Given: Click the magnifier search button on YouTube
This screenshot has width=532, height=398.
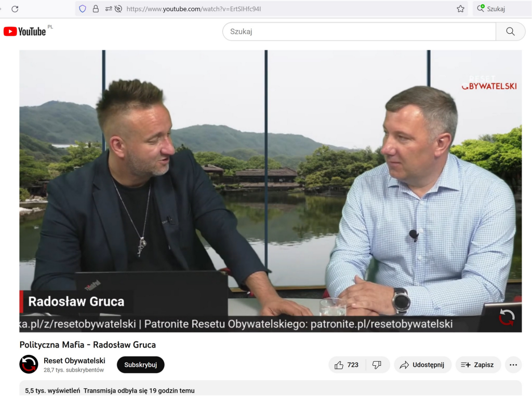Looking at the screenshot, I should (510, 32).
